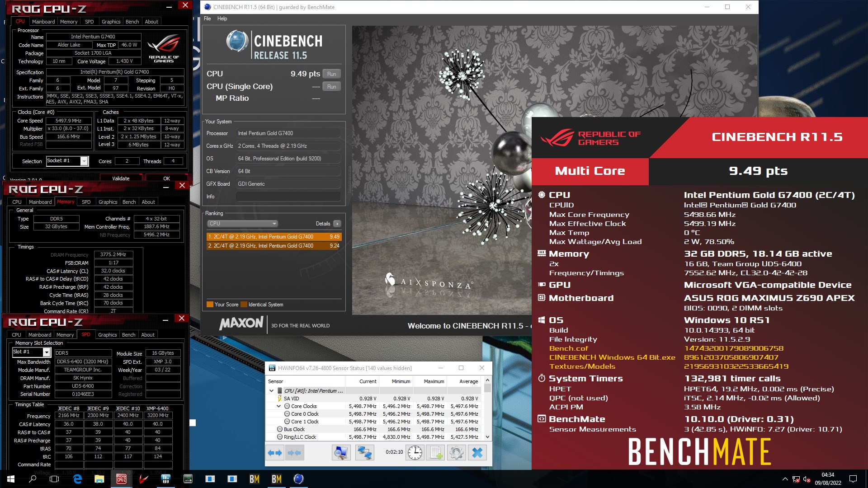Click the Your Score orange legend swatch
Viewport: 868px width, 488px height.
pos(210,305)
